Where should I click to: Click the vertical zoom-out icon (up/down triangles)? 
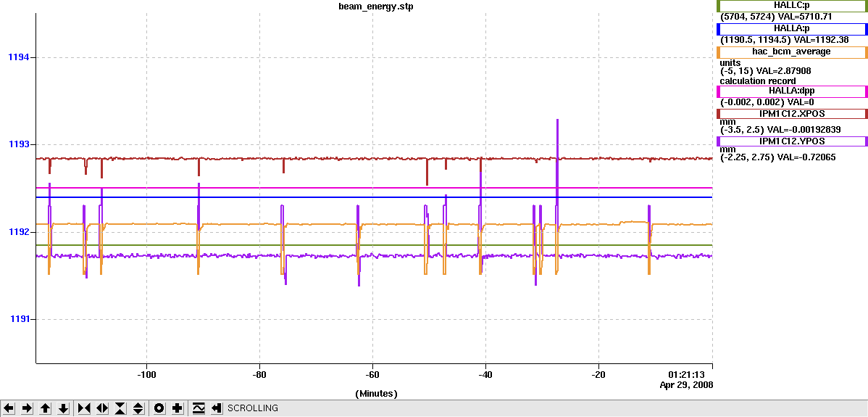pos(138,408)
